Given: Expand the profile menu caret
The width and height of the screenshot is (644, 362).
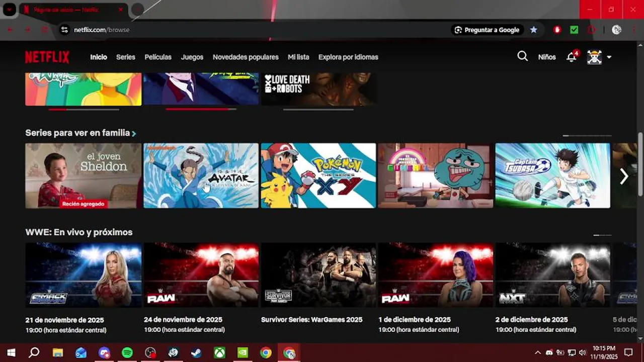Looking at the screenshot, I should point(609,57).
